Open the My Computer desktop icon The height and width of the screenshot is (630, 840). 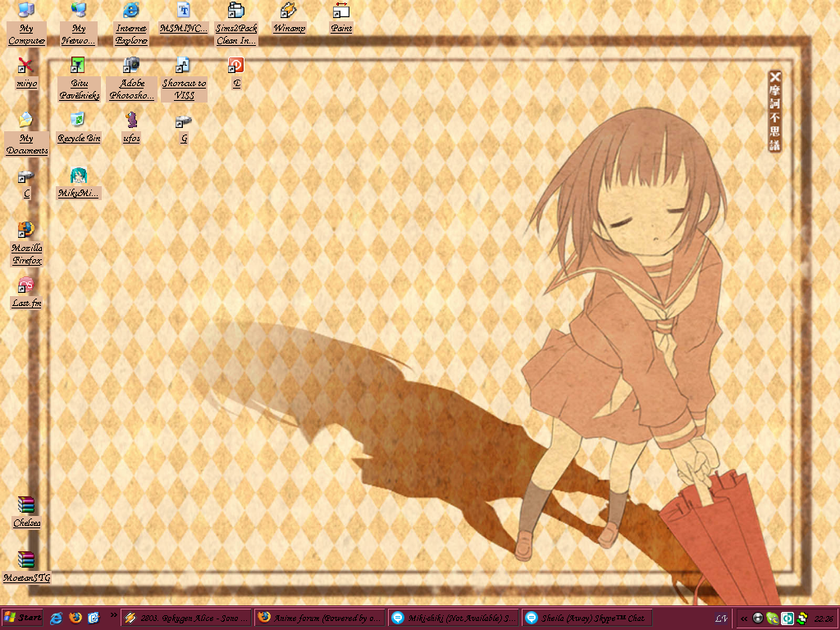26,24
